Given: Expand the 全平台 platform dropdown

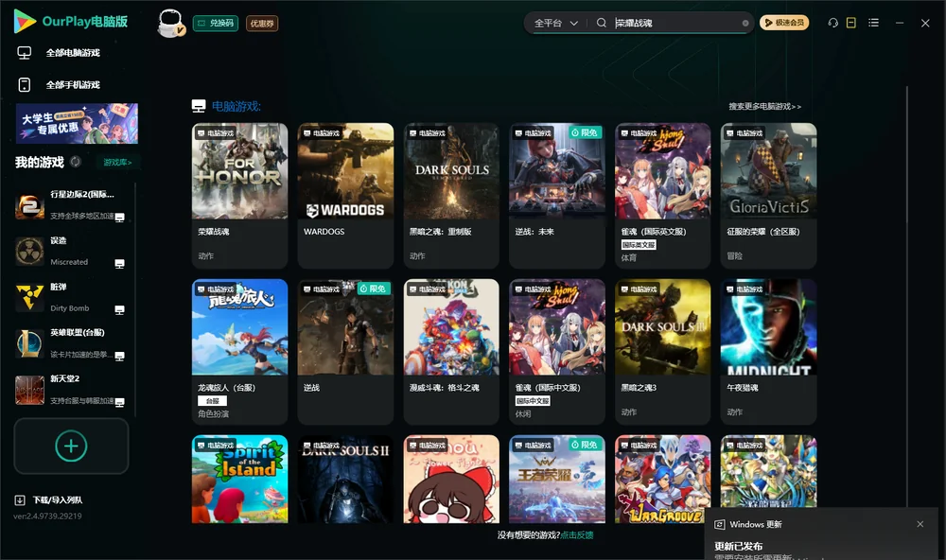Looking at the screenshot, I should coord(555,23).
